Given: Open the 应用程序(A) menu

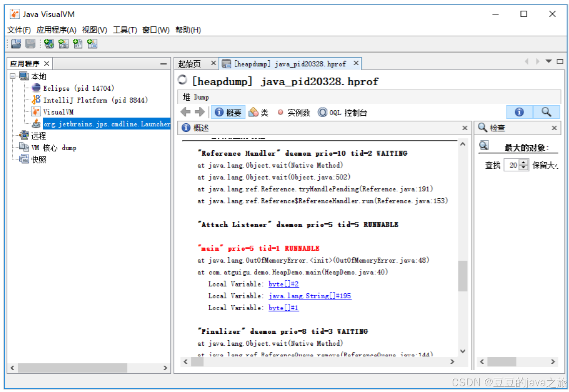Looking at the screenshot, I should pyautogui.click(x=56, y=30).
